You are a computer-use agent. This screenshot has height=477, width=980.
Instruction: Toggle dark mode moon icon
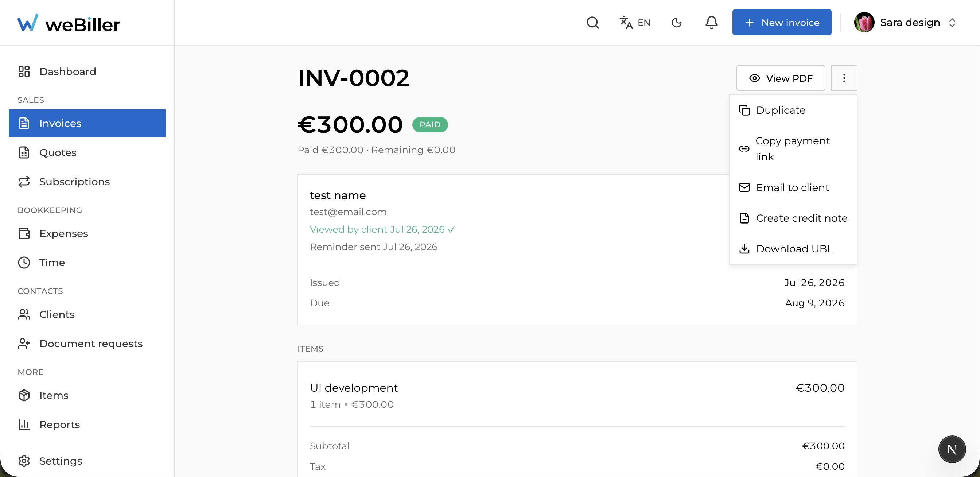(x=677, y=23)
